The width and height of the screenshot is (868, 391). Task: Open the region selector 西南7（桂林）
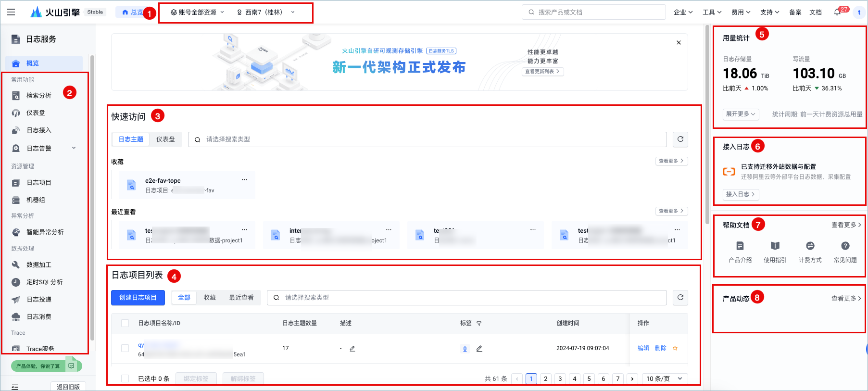tap(266, 13)
